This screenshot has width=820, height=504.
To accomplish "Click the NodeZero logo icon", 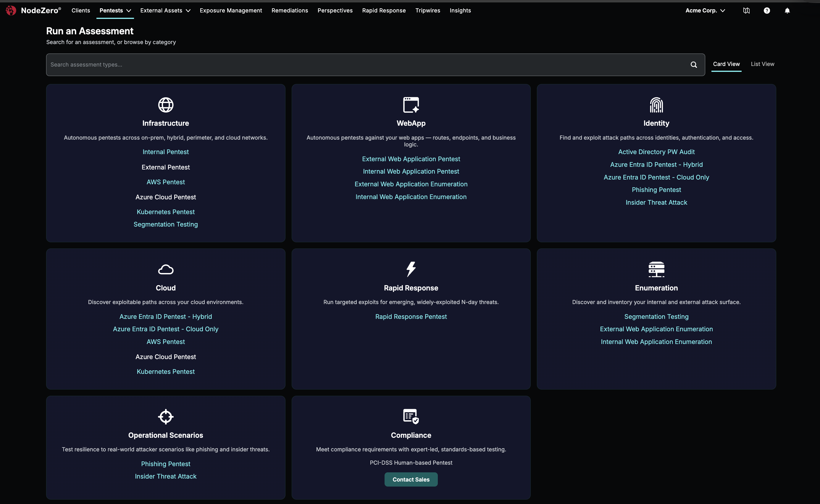I will pyautogui.click(x=11, y=10).
